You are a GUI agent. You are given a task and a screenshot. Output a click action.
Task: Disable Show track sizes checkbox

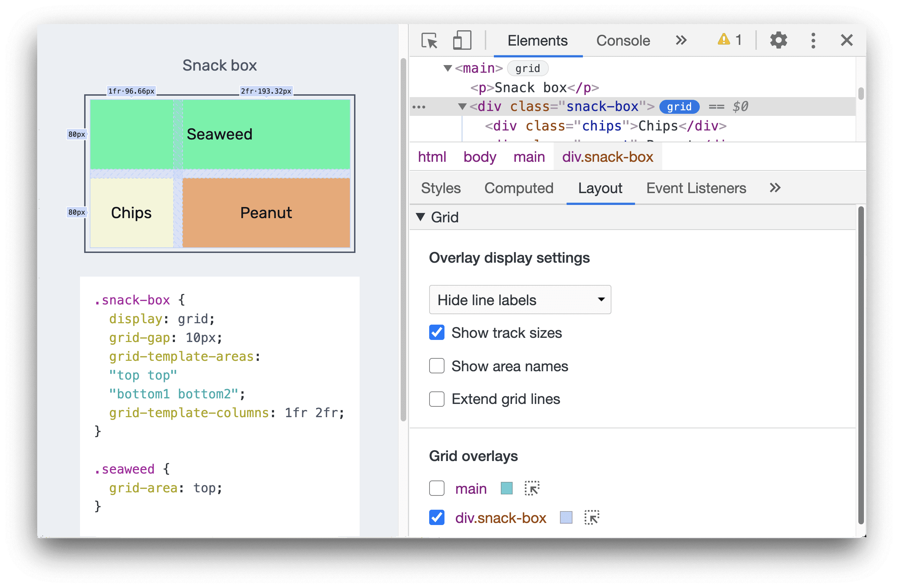click(435, 333)
